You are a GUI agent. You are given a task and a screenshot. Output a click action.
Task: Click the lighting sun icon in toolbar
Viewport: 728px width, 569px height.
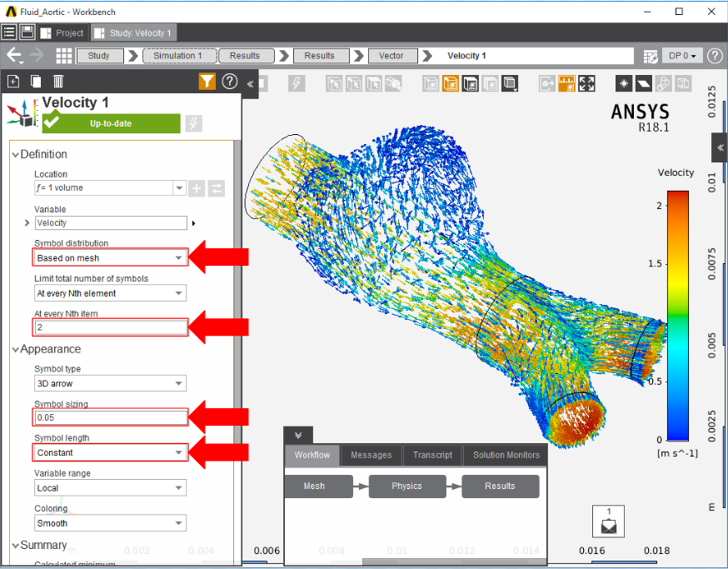624,83
